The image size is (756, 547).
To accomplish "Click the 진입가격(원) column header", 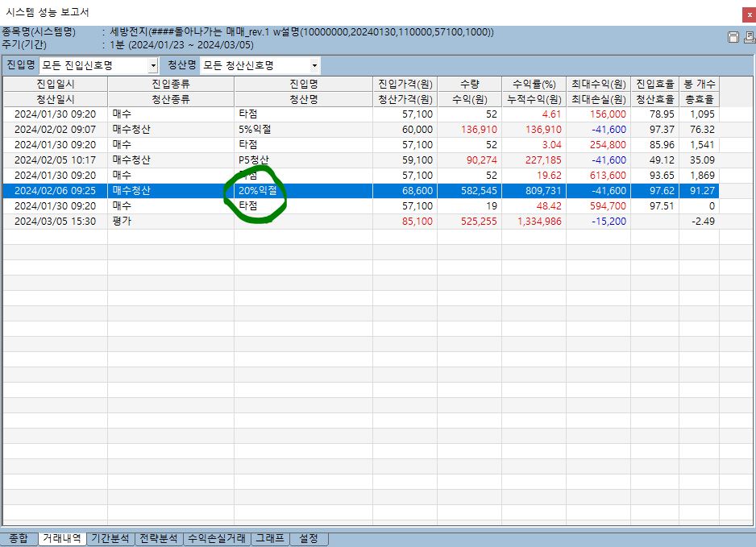I will pos(405,84).
